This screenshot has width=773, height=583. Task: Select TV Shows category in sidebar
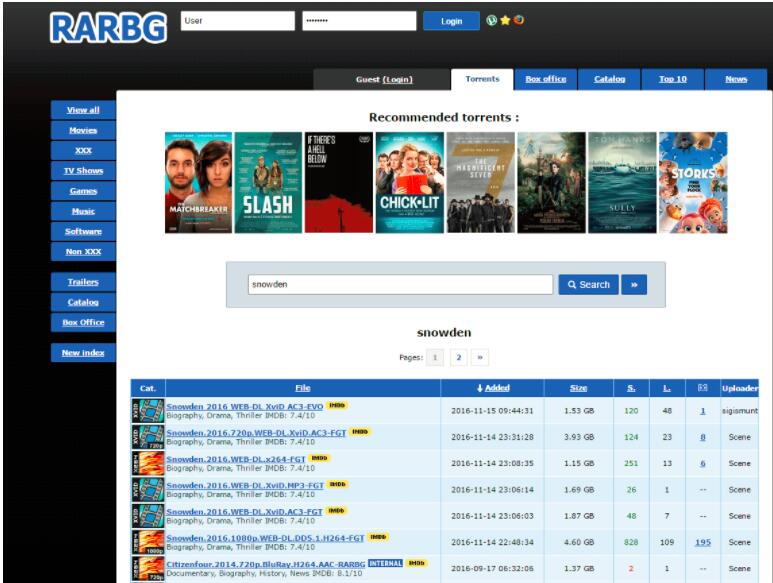83,171
